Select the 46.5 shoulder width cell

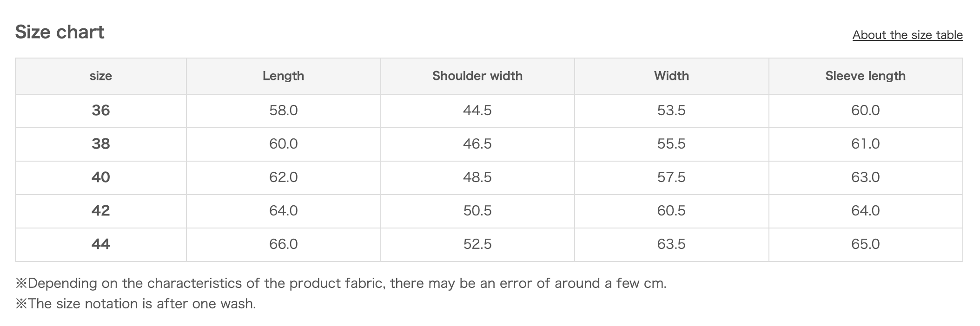[x=477, y=144]
